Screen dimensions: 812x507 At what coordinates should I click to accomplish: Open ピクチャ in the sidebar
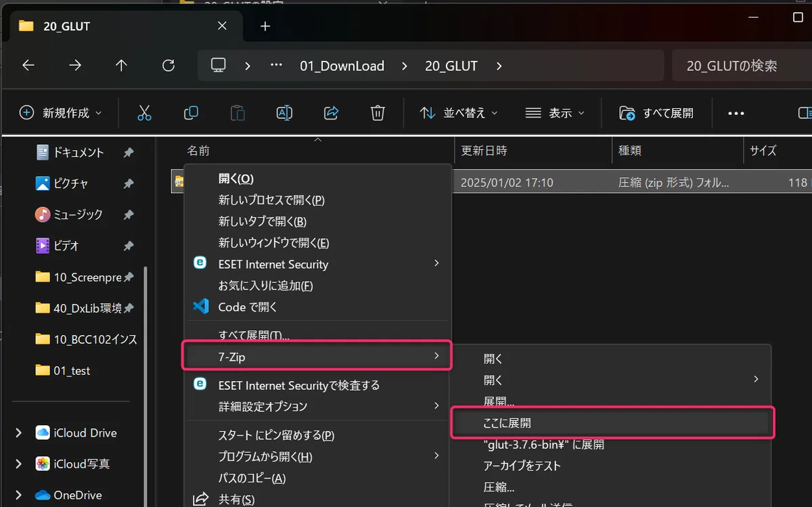[70, 183]
